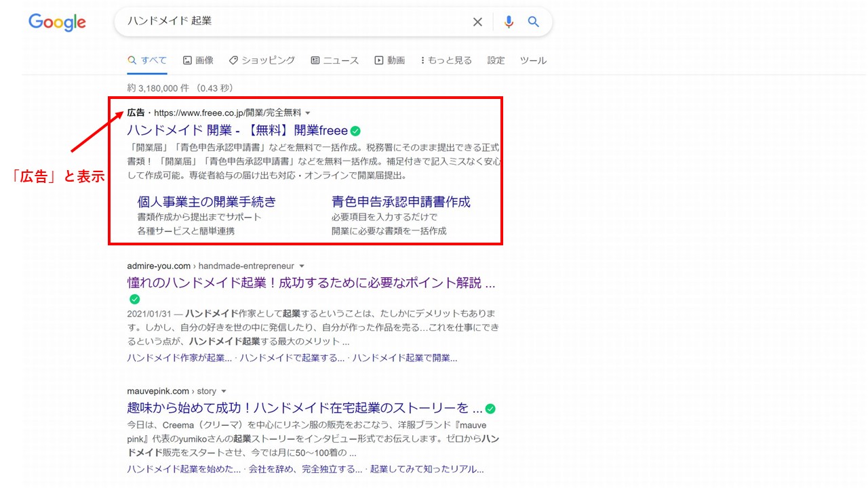This screenshot has height=488, width=868.
Task: Click the freee.co.jp ad URL text
Action: pyautogui.click(x=227, y=113)
